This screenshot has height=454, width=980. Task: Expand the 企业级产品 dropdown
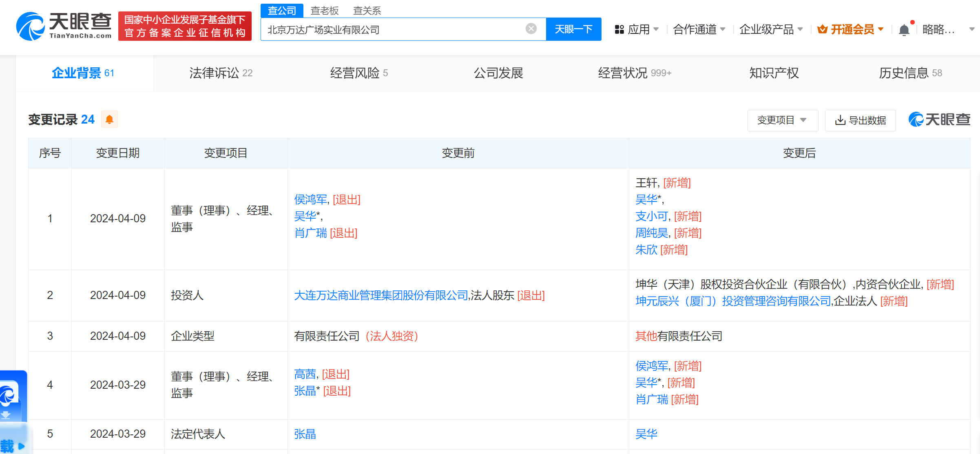[771, 29]
